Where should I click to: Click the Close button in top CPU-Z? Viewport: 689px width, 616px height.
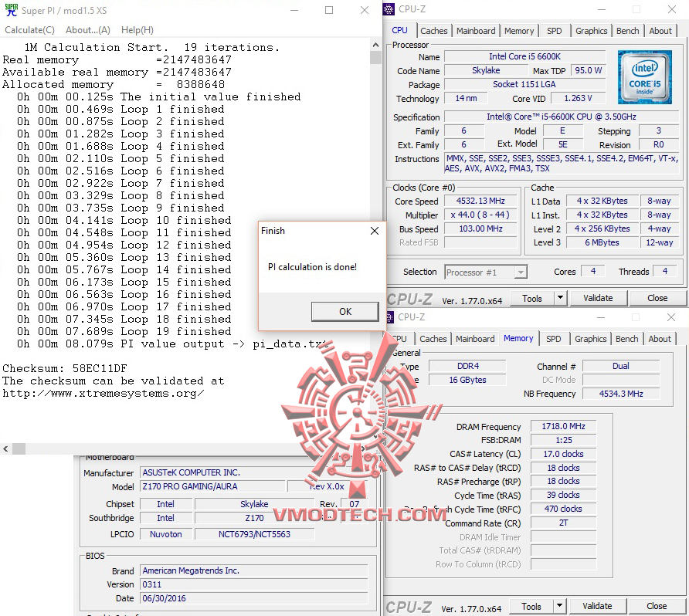click(x=657, y=298)
